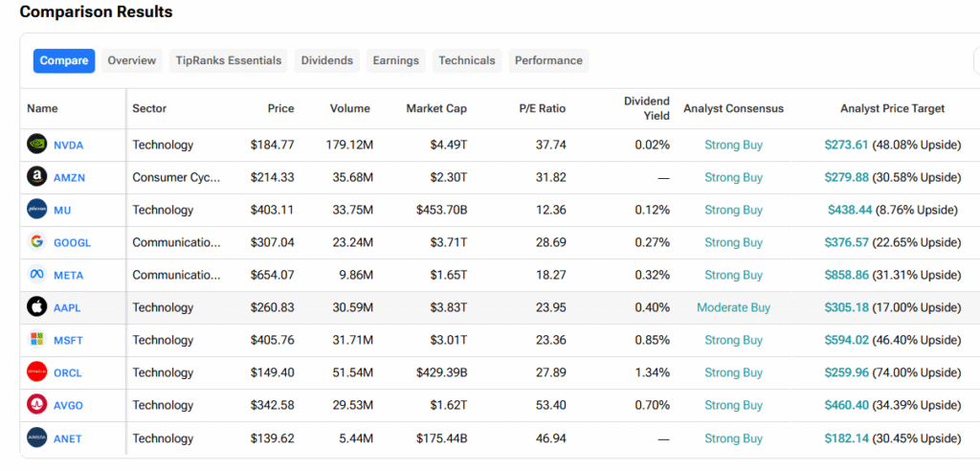
Task: Open the TipRanks Essentials tab
Action: tap(229, 60)
